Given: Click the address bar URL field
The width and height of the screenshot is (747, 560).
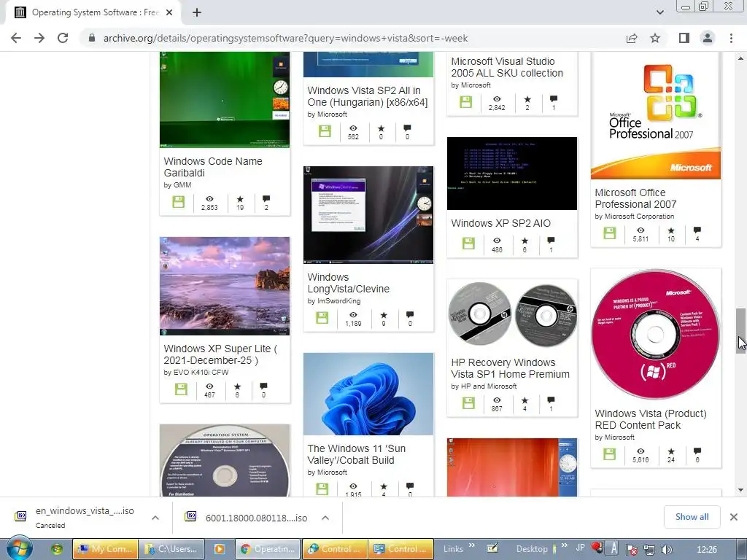Looking at the screenshot, I should pos(286,38).
